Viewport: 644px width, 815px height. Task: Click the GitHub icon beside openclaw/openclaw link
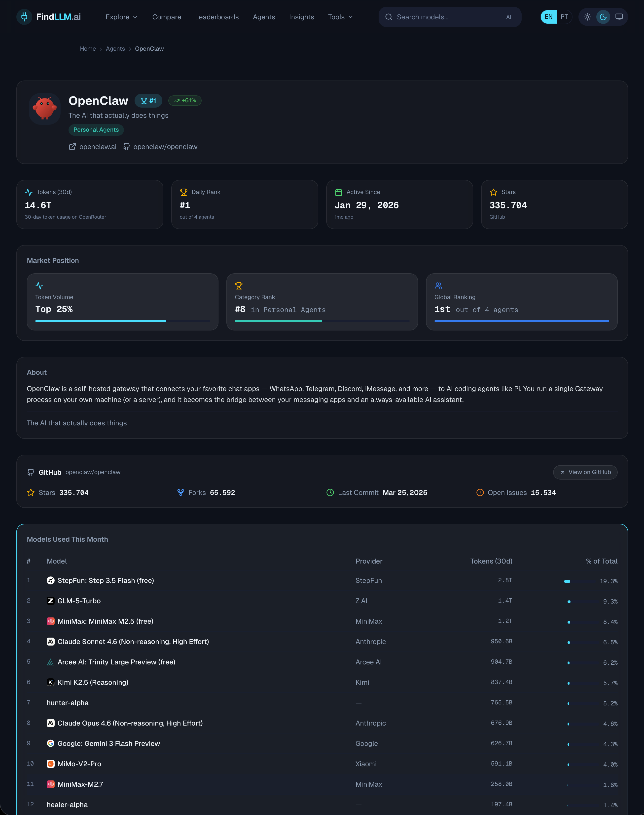pyautogui.click(x=127, y=147)
